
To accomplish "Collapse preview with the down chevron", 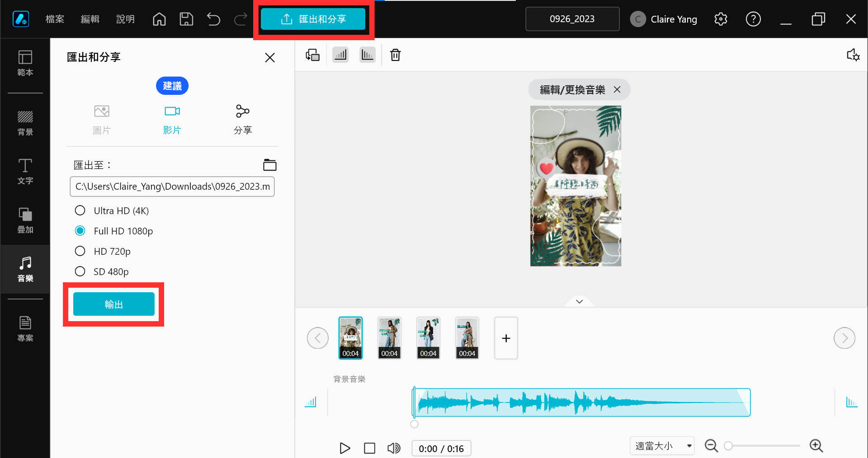I will click(x=580, y=301).
